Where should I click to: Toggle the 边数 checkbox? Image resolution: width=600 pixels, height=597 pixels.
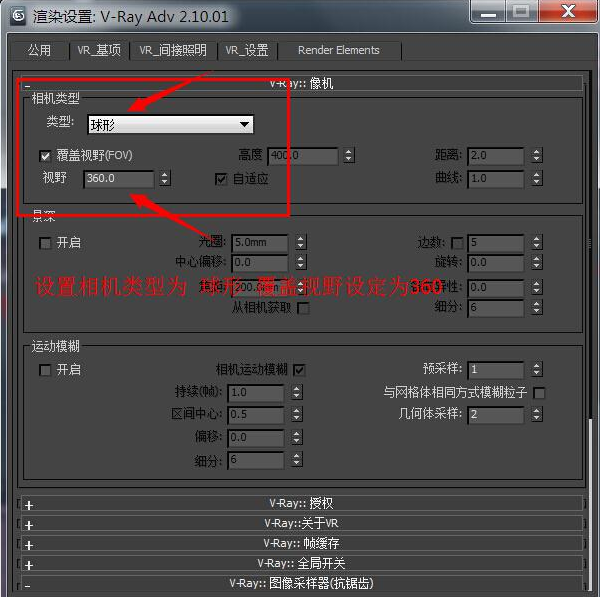pos(457,243)
